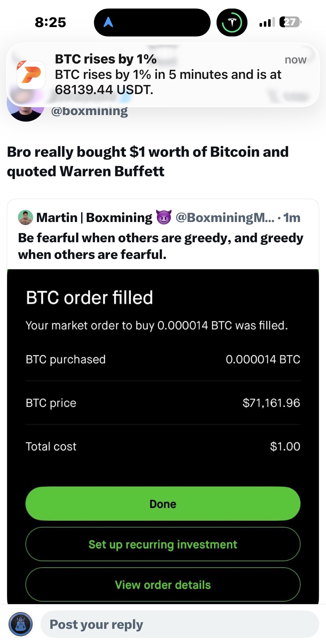The width and height of the screenshot is (326, 644).
Task: Focus the Post your reply field
Action: click(x=179, y=624)
